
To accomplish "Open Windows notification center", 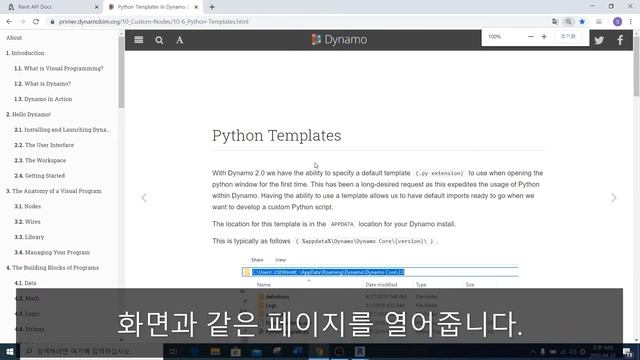I will pyautogui.click(x=628, y=352).
